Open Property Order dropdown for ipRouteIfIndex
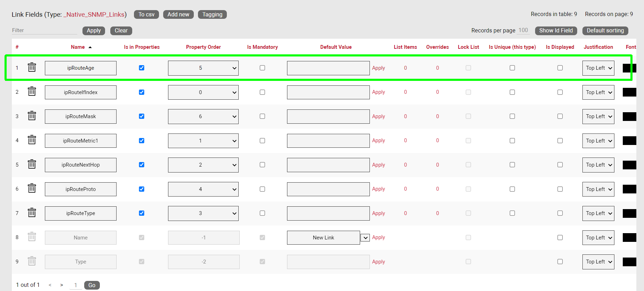This screenshot has width=644, height=291. tap(203, 92)
